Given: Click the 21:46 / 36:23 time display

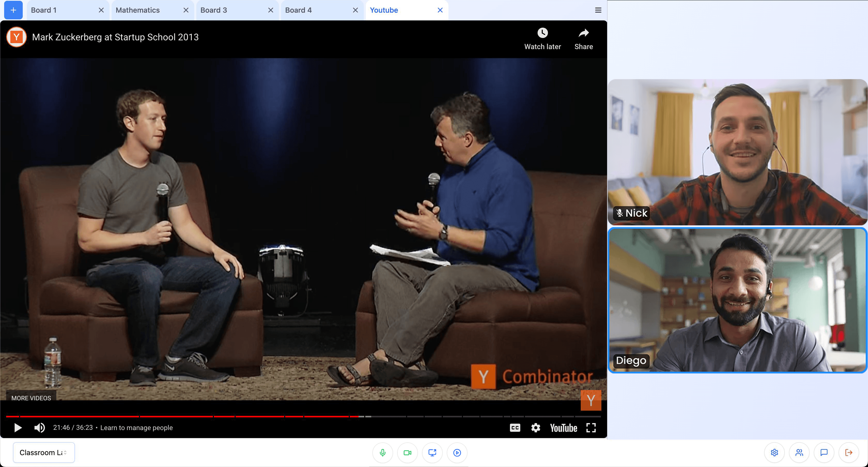Looking at the screenshot, I should tap(73, 427).
